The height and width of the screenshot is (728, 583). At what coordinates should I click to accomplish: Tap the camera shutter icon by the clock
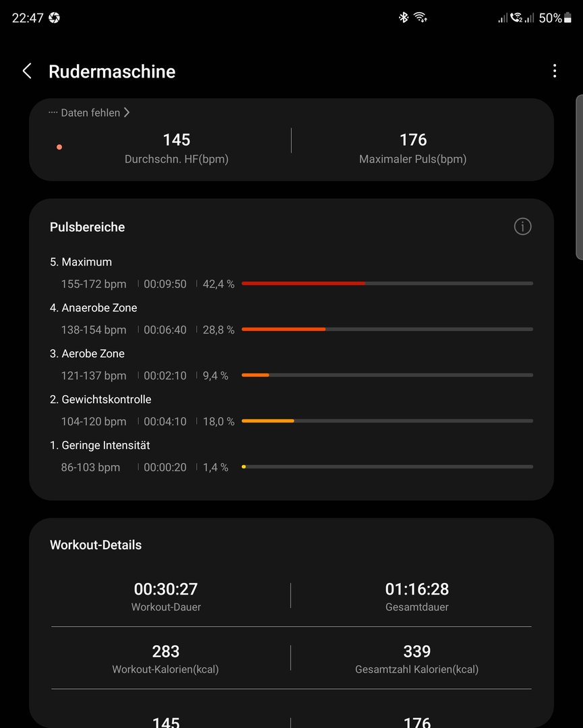(55, 18)
